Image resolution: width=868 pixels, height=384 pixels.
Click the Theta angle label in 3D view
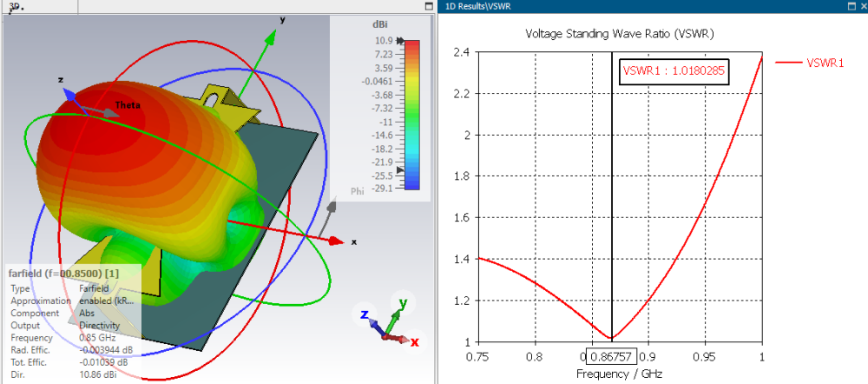point(128,105)
